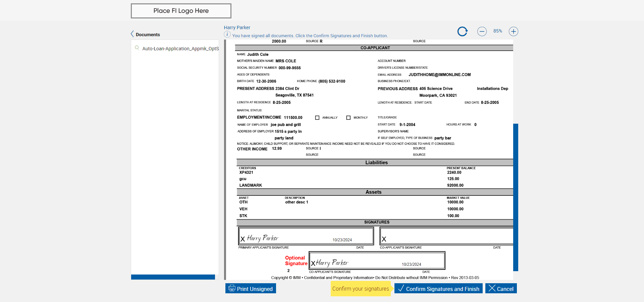
Task: Zoom out with the minus icon
Action: [x=482, y=32]
